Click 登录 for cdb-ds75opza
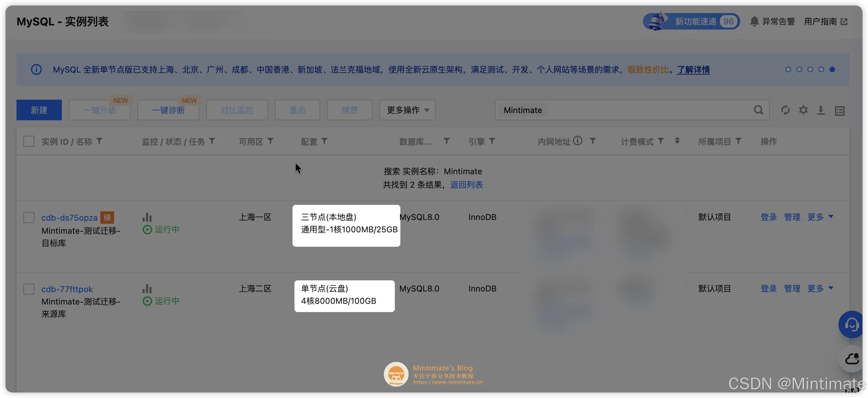The height and width of the screenshot is (398, 868). [769, 217]
